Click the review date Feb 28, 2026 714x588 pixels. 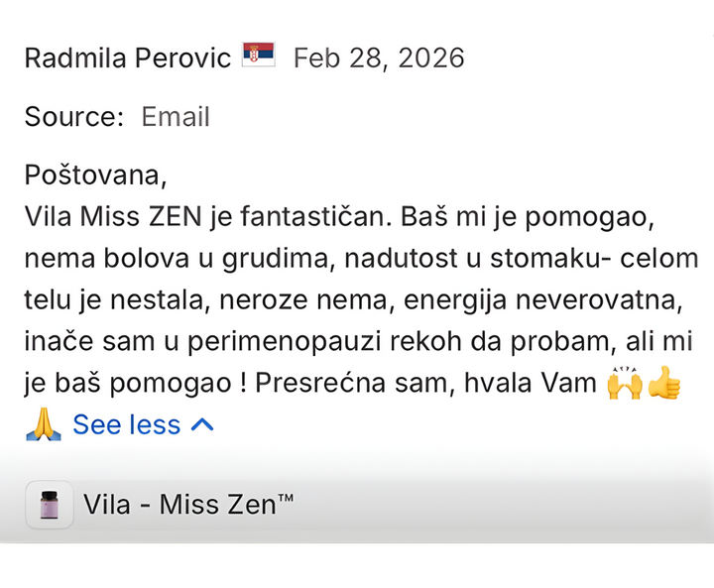coord(379,59)
